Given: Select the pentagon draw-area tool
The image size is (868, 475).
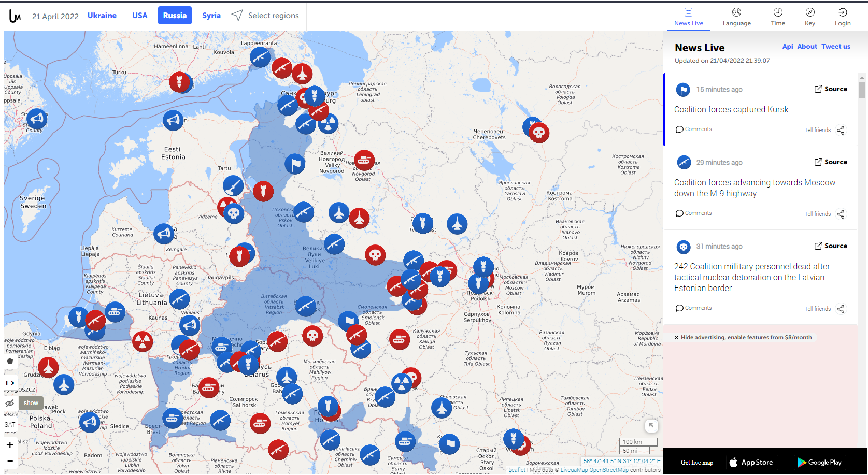Looking at the screenshot, I should pyautogui.click(x=10, y=361).
